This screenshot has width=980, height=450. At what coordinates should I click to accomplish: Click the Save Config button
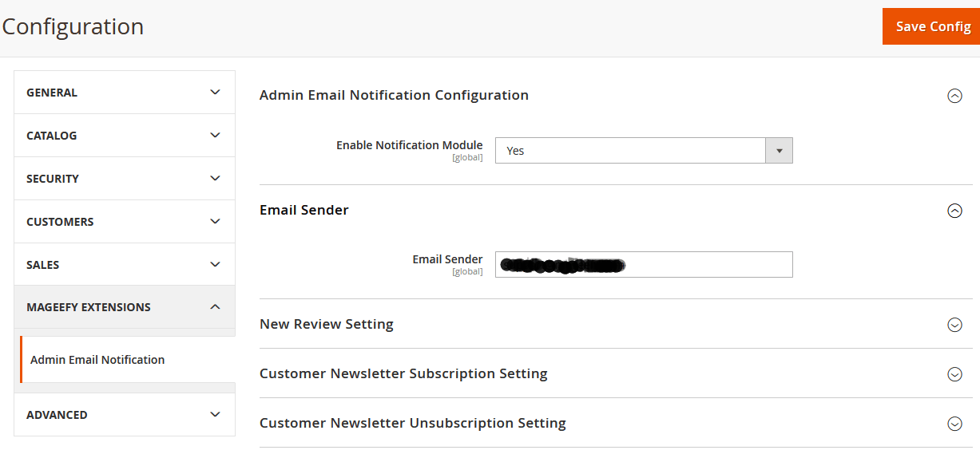(932, 27)
